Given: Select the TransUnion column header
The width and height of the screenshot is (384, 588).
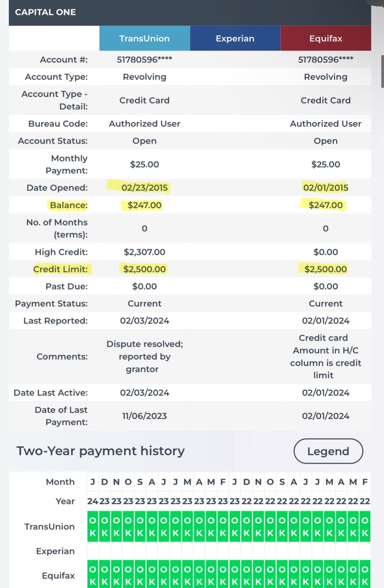Looking at the screenshot, I should [x=144, y=38].
